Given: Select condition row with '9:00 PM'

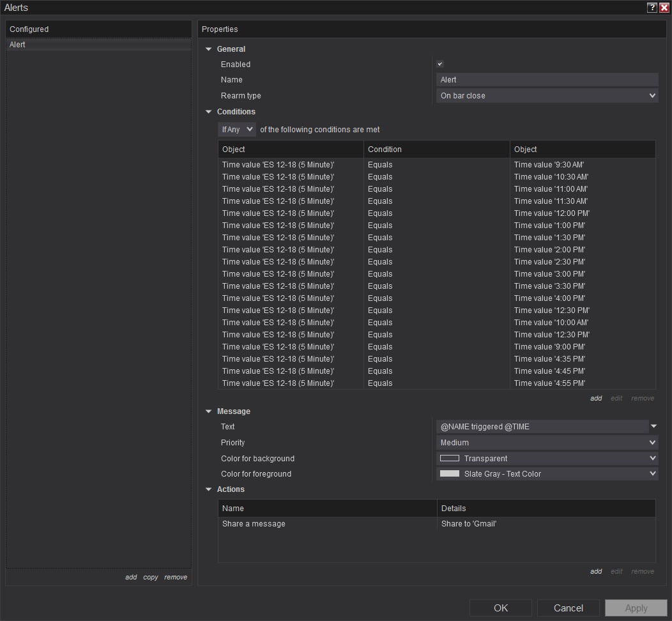Looking at the screenshot, I should coord(437,347).
